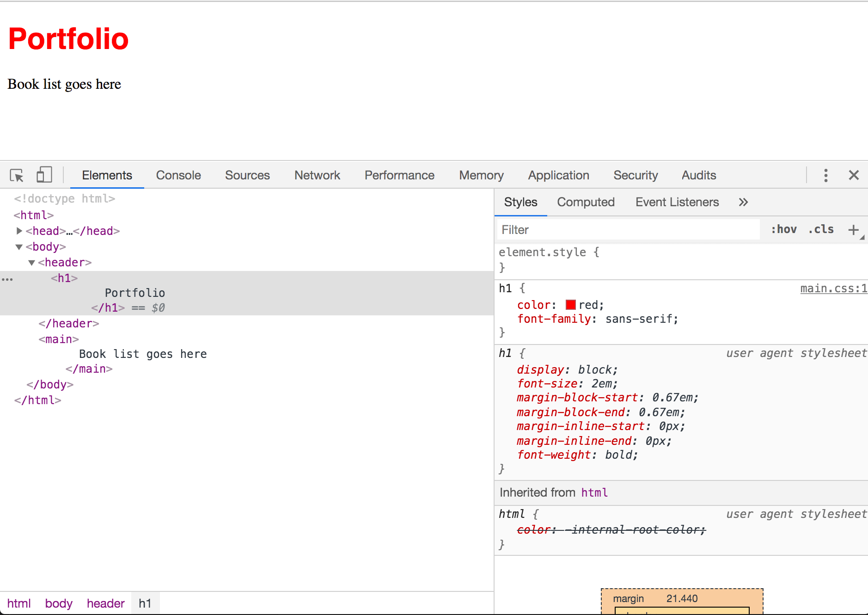Collapse the body element in the DOM tree
The height and width of the screenshot is (615, 868).
[19, 246]
